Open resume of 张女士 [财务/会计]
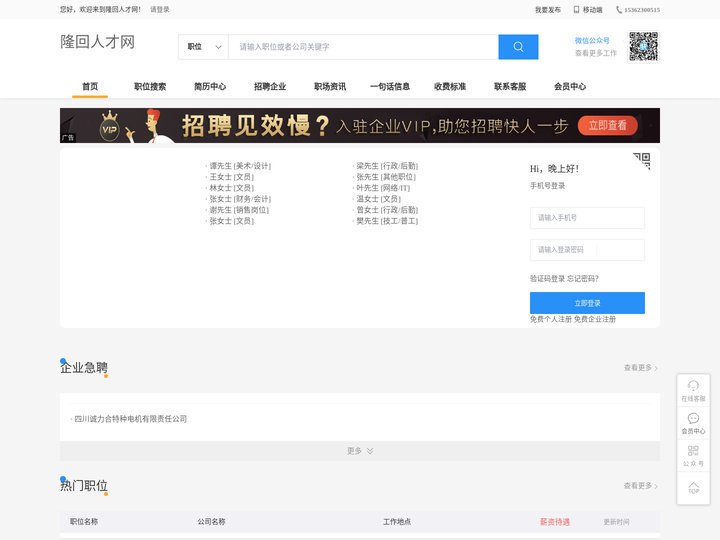720x540 pixels. [240, 199]
